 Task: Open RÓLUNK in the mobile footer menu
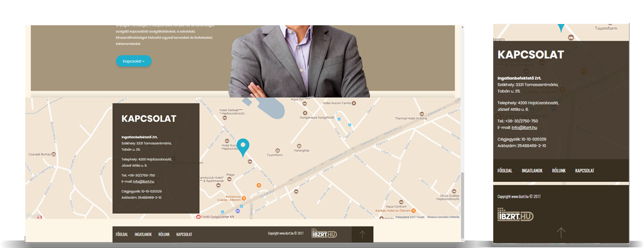559,171
